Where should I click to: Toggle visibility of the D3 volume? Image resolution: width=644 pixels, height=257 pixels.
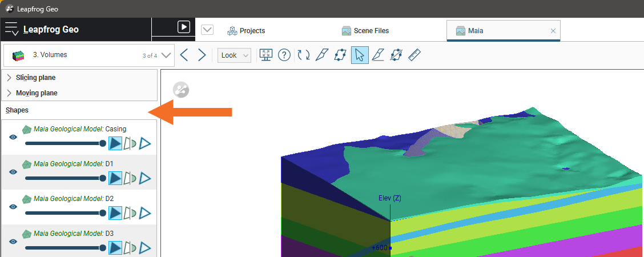click(13, 241)
